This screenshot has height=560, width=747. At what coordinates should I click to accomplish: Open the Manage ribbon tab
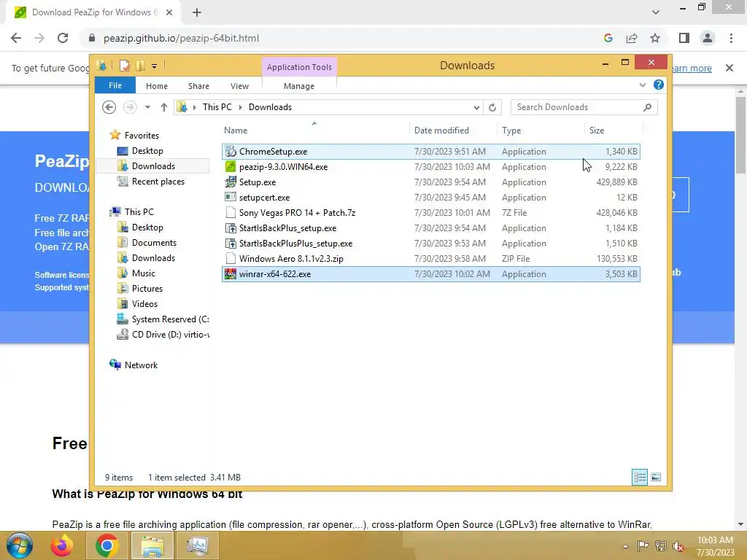coord(299,86)
